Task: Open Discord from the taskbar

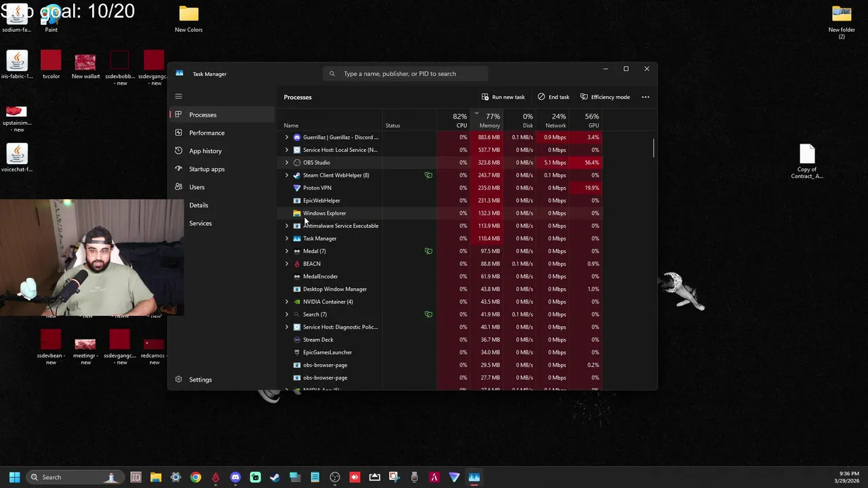Action: tap(235, 477)
